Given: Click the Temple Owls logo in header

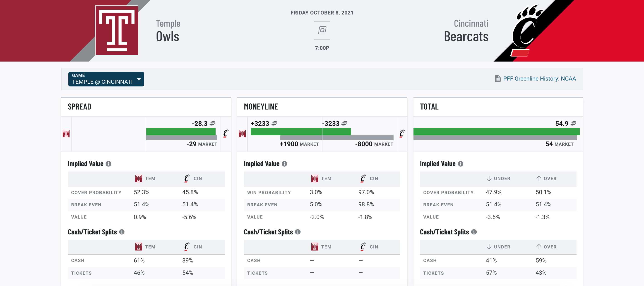Looking at the screenshot, I should coord(116,30).
